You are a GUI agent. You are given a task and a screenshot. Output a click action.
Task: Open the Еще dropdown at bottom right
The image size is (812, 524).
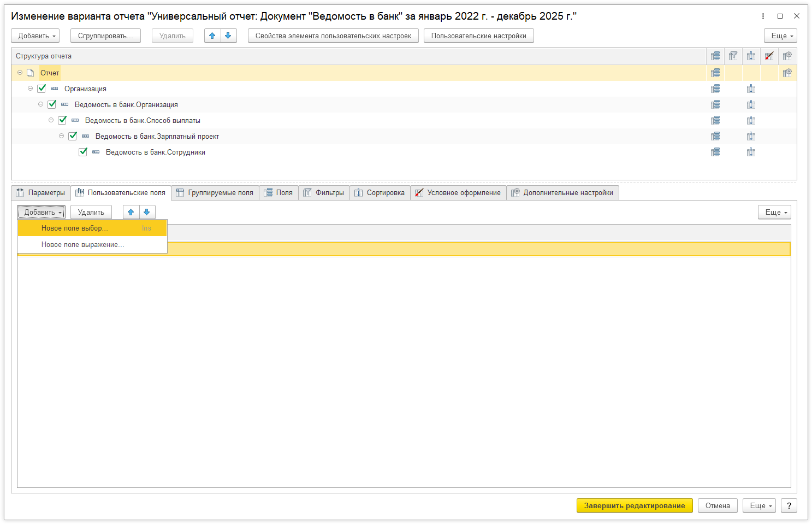click(761, 505)
